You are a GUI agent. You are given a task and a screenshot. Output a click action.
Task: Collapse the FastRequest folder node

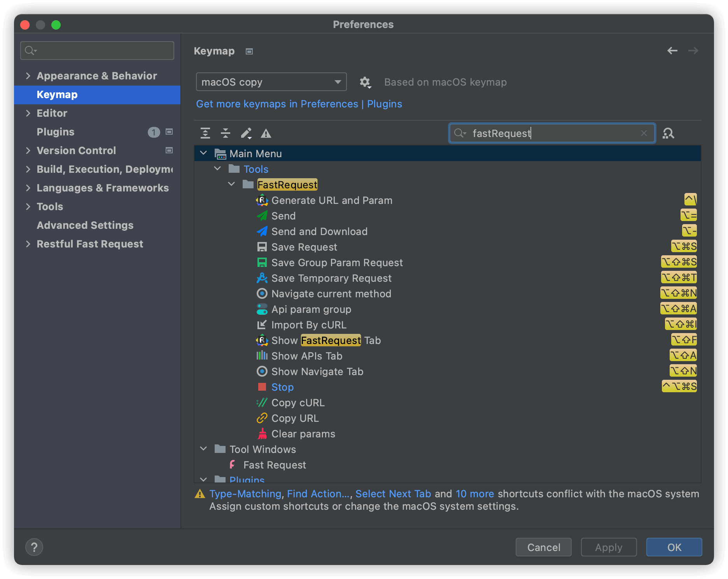[x=231, y=184]
